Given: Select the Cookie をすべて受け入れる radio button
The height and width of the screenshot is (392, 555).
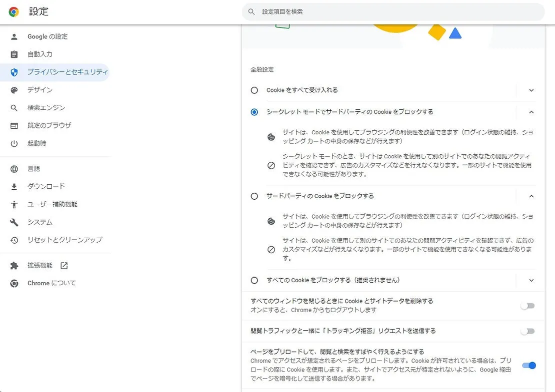Looking at the screenshot, I should pos(254,90).
